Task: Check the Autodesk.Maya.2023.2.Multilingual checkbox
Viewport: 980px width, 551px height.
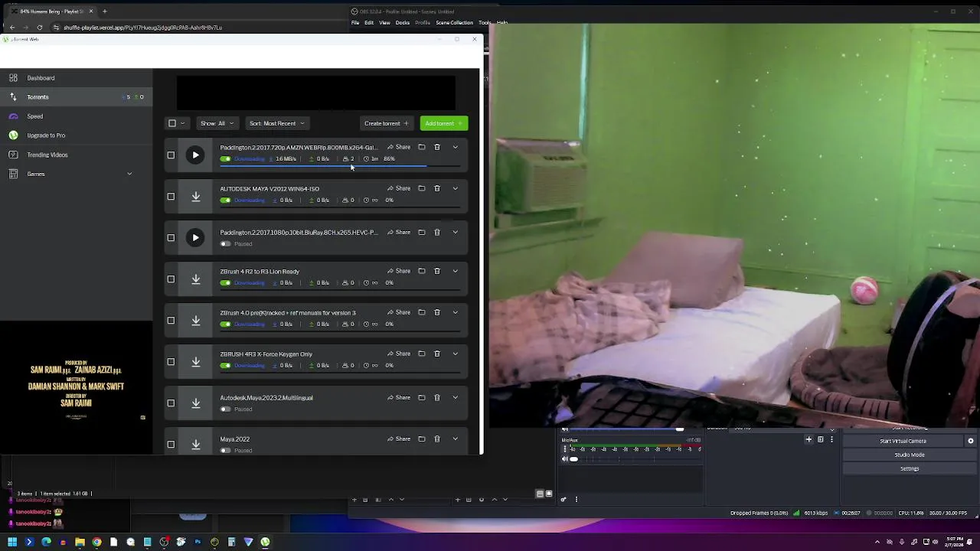Action: (171, 403)
